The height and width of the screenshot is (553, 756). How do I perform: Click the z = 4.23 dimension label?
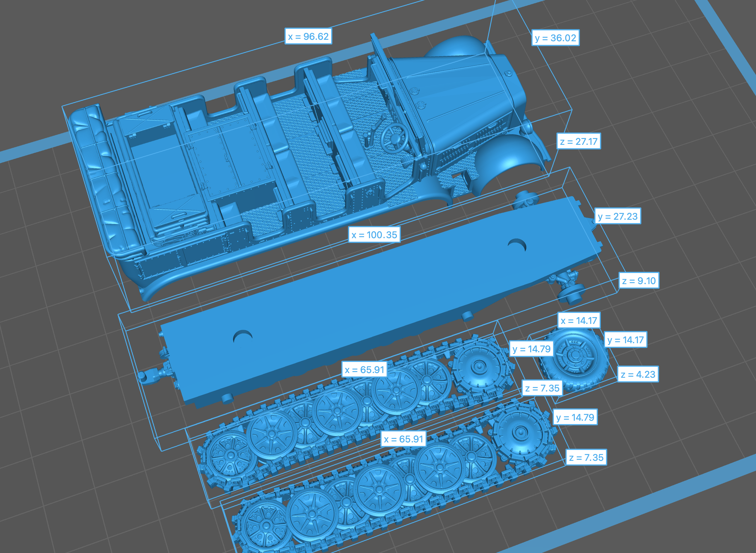pyautogui.click(x=638, y=375)
